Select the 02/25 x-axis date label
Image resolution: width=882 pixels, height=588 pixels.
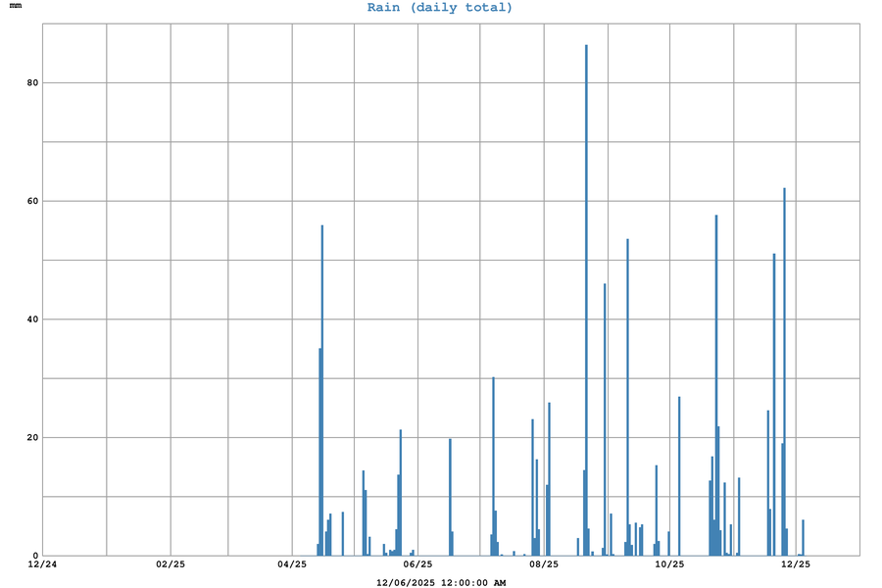[x=171, y=564]
